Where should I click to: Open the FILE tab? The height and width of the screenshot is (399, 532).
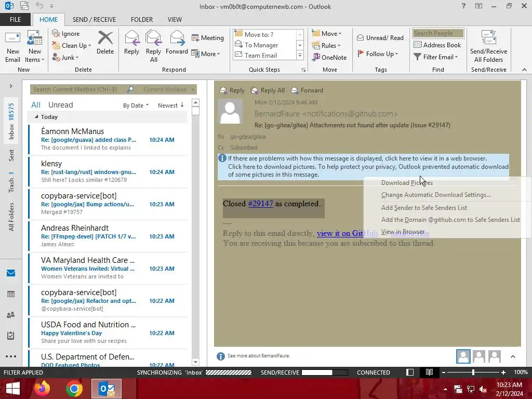(x=15, y=19)
